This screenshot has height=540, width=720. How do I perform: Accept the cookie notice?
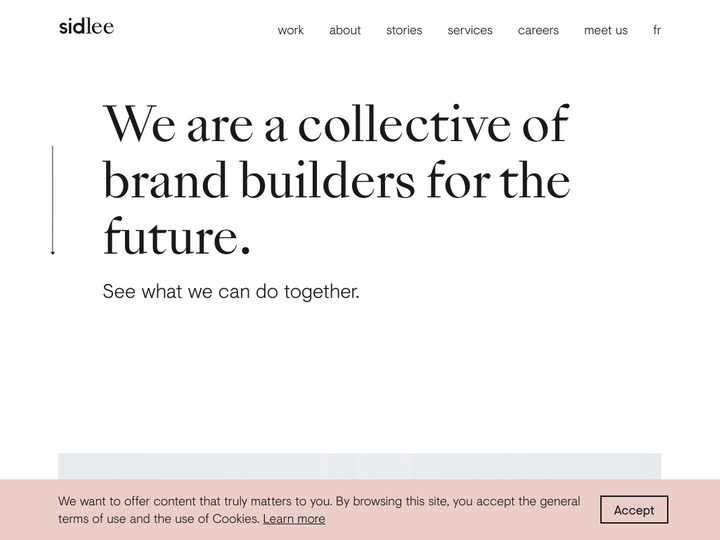pyautogui.click(x=634, y=510)
